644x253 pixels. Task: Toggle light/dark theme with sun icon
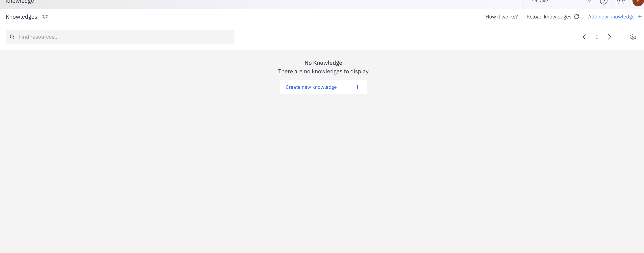click(621, 2)
